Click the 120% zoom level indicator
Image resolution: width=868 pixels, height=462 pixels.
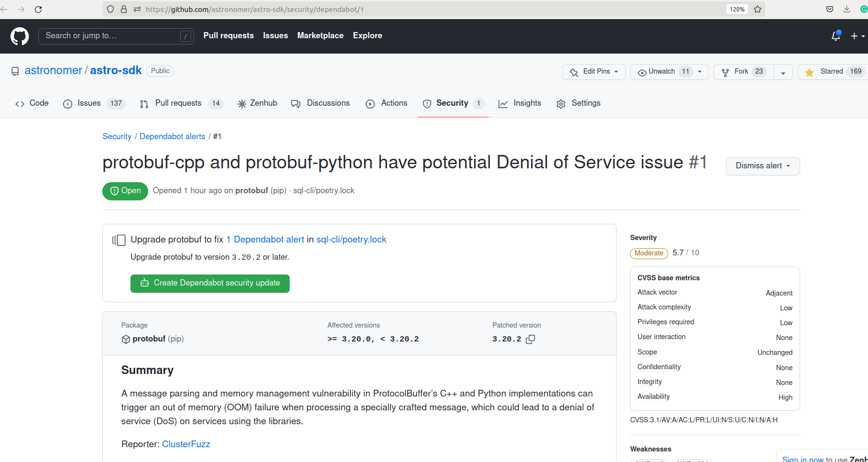coord(737,9)
